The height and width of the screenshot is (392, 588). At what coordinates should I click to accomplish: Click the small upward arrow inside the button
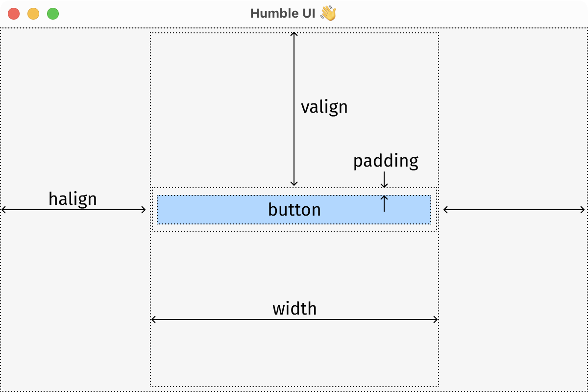(384, 203)
